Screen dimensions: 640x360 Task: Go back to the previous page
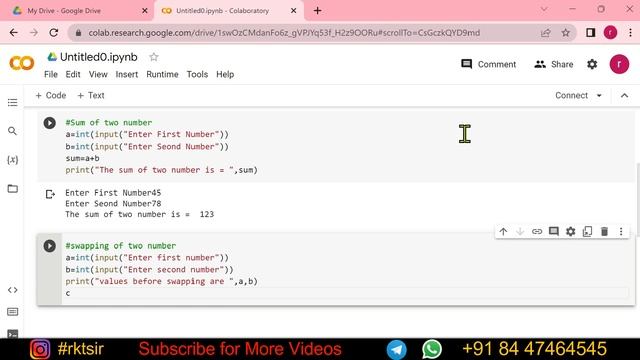coord(13,33)
